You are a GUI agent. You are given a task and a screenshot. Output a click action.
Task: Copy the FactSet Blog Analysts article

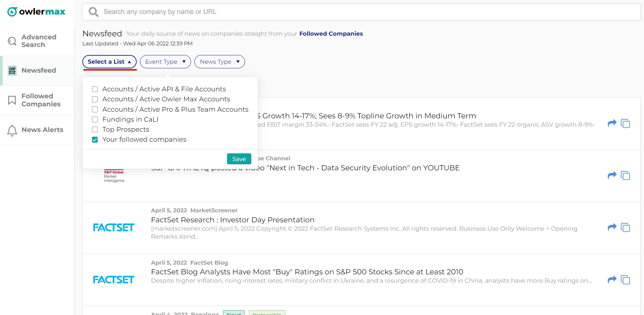[625, 280]
